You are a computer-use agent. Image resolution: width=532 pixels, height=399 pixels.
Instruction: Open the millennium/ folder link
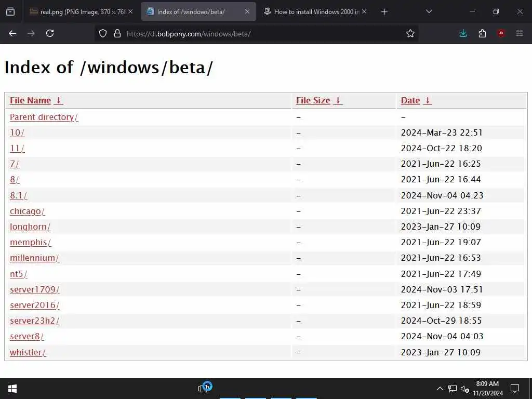[34, 258]
